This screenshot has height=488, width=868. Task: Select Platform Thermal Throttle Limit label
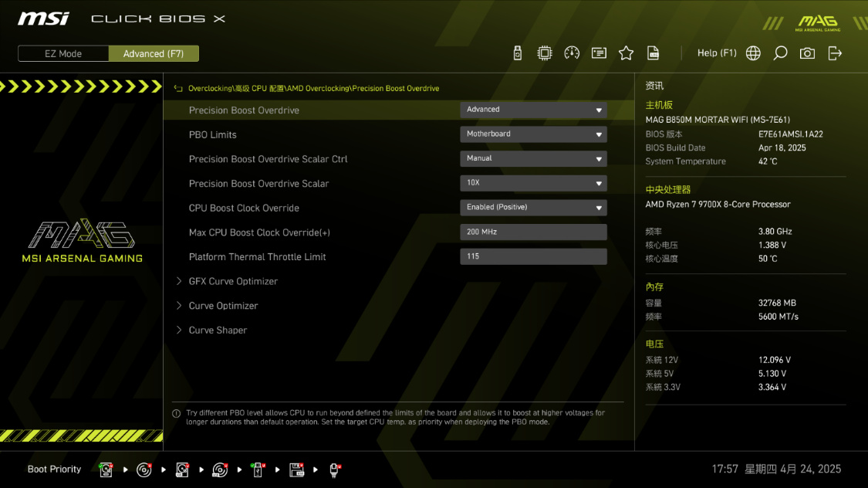(x=257, y=257)
